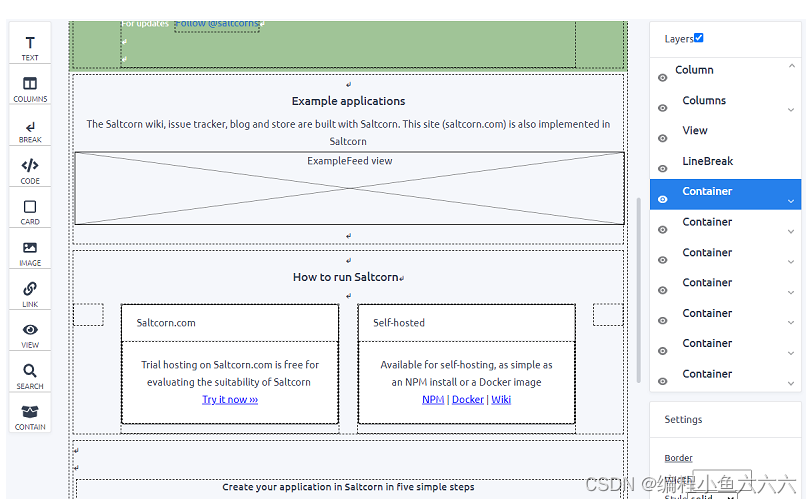
Task: Hide the LineBreak layer
Action: point(662,169)
